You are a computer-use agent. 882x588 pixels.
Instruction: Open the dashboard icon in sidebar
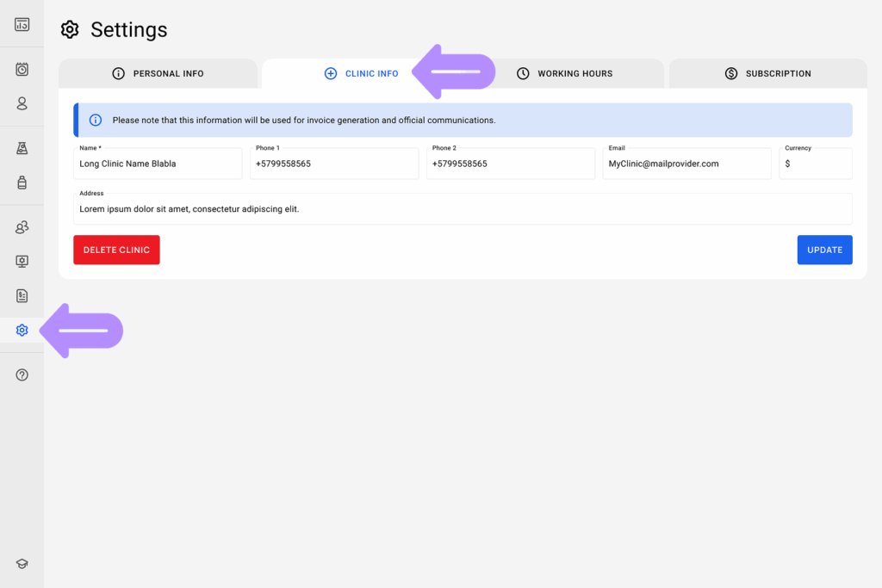22,24
